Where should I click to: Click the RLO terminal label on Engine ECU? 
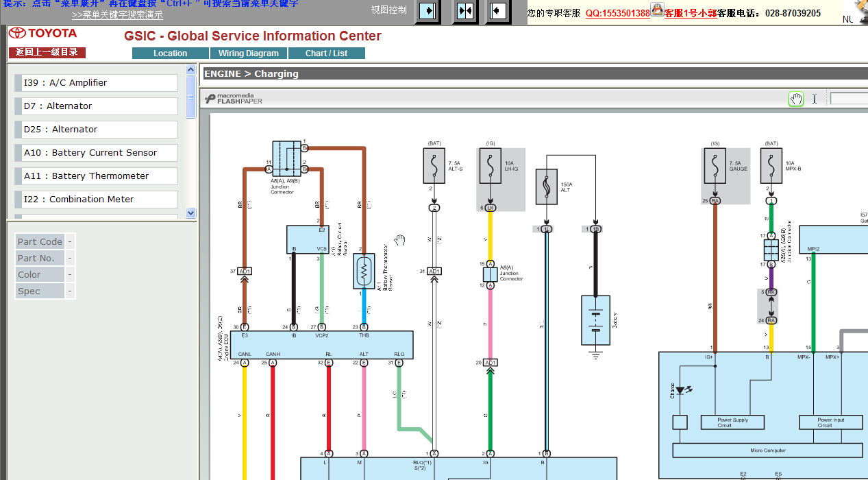click(x=399, y=355)
